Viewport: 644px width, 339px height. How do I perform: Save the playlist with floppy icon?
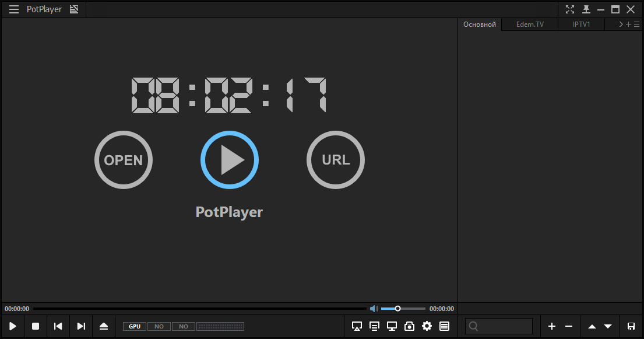click(x=631, y=326)
